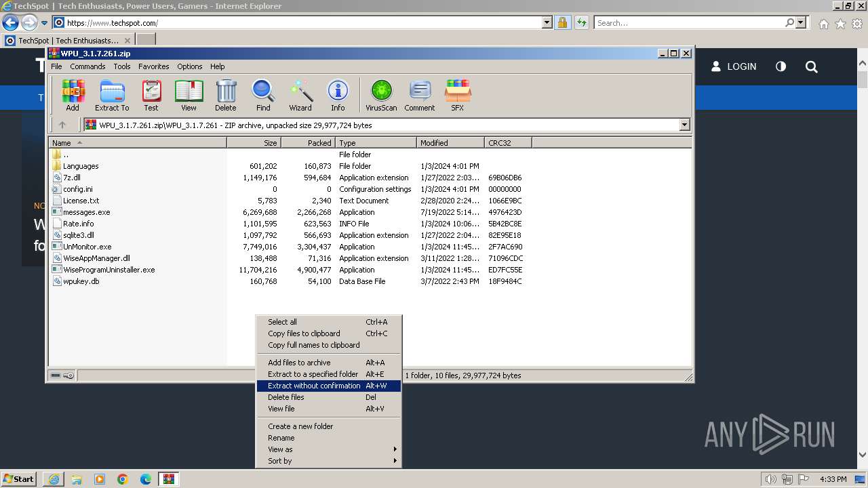Click the security lock icon in address bar
Viewport: 868px width, 488px height.
(x=562, y=23)
